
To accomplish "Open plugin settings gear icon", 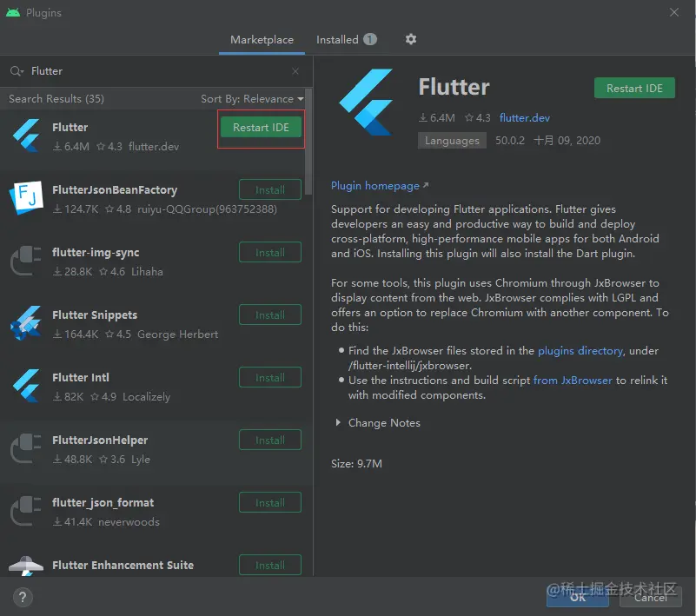I will tap(411, 39).
